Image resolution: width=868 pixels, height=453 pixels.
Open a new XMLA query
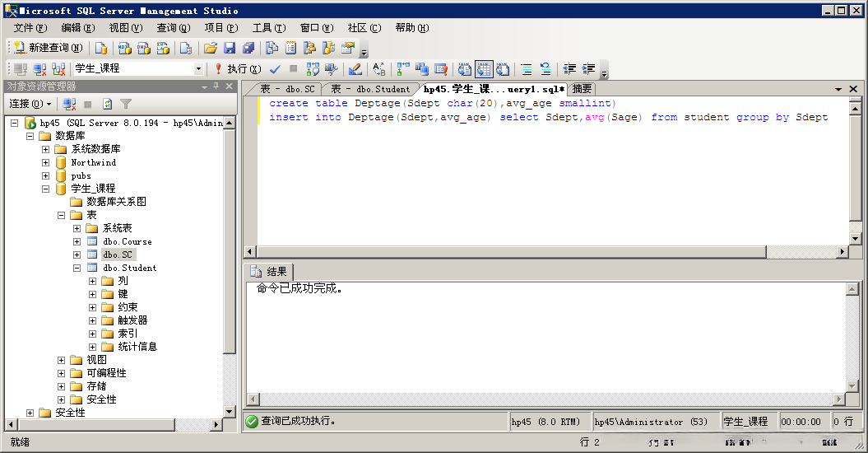click(x=163, y=49)
